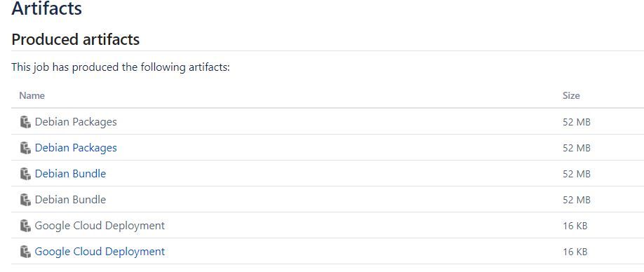Click the 16 KB size of blue Google Cloud Deployment
The image size is (644, 272).
575,252
